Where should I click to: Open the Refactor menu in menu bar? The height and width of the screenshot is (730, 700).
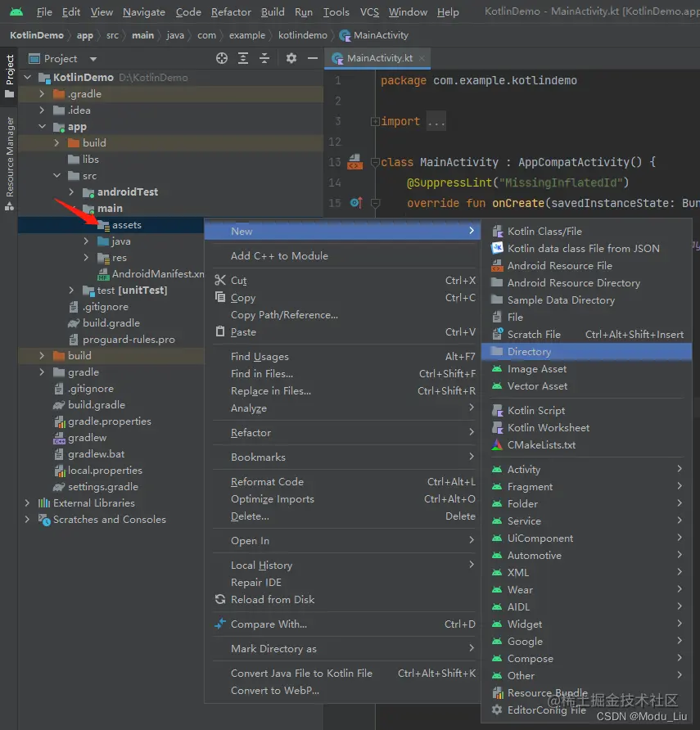click(231, 12)
